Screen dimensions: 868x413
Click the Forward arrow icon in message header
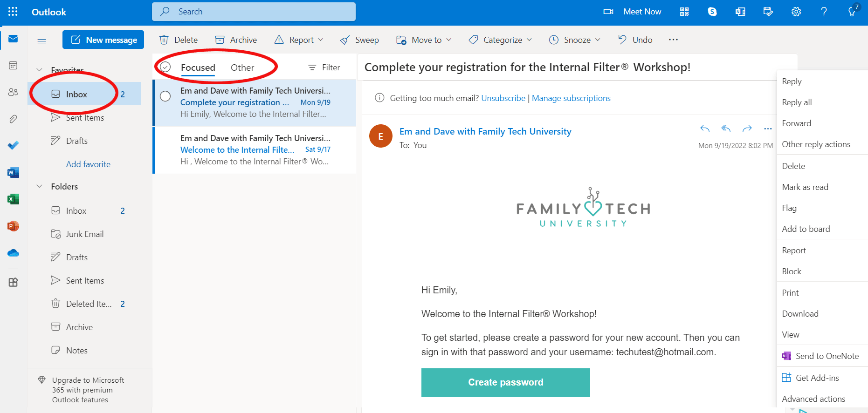click(x=747, y=129)
